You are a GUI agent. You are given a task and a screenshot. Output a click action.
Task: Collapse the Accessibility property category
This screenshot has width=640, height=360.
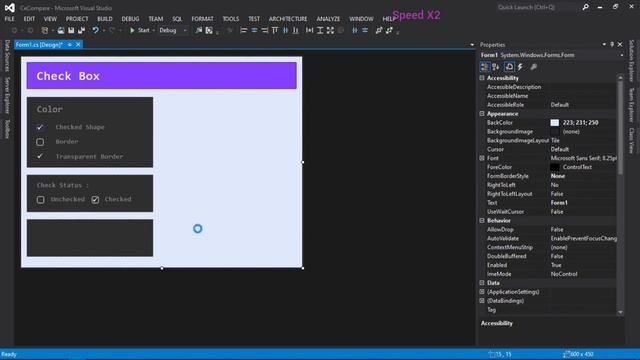point(482,78)
